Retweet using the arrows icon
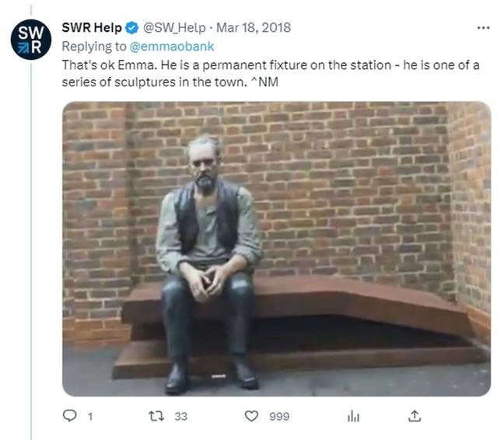The height and width of the screenshot is (440, 504). (x=156, y=416)
